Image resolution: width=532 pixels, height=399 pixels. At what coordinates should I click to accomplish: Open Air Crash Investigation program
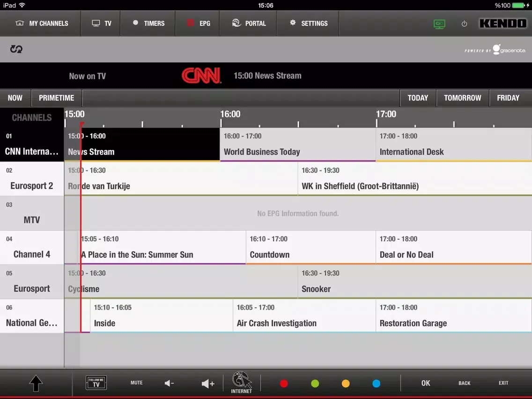pos(304,316)
